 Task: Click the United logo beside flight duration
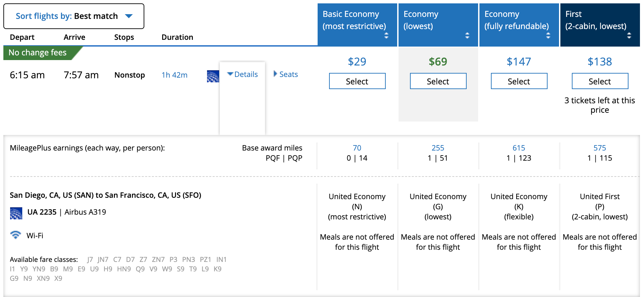click(x=213, y=76)
